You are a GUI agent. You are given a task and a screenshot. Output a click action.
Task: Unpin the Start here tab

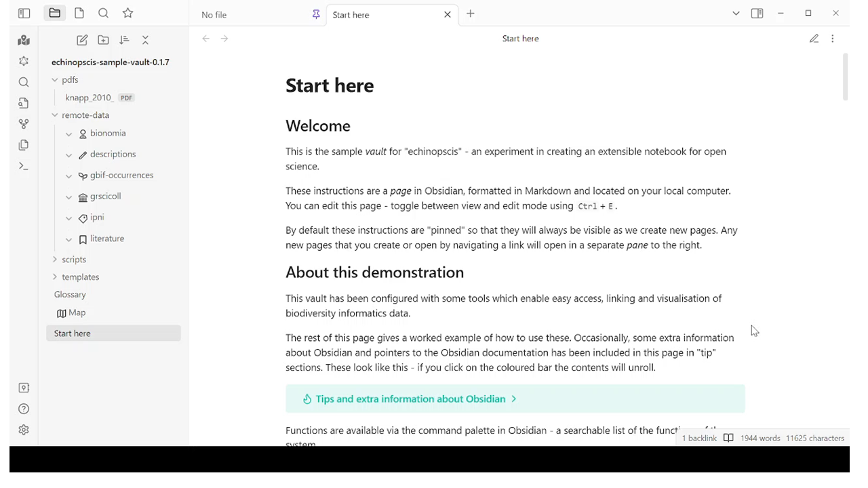click(x=316, y=14)
